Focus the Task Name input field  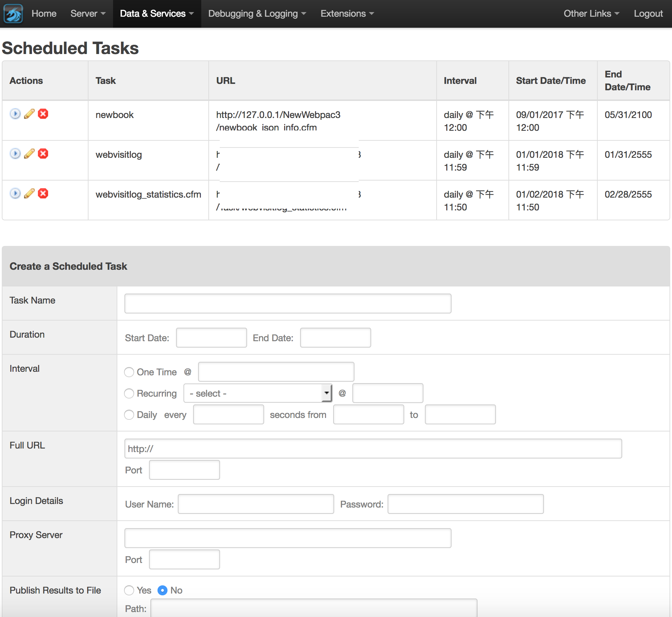[x=288, y=304]
